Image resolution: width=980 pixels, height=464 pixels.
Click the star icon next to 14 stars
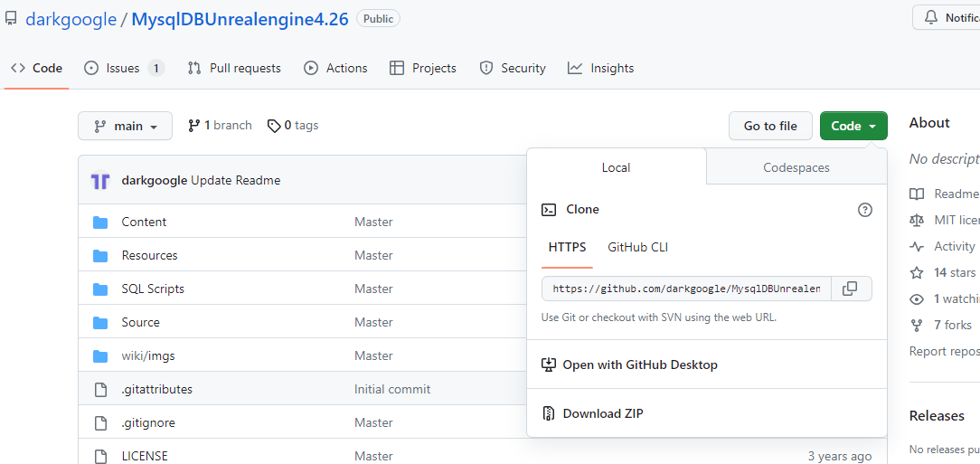pyautogui.click(x=916, y=272)
